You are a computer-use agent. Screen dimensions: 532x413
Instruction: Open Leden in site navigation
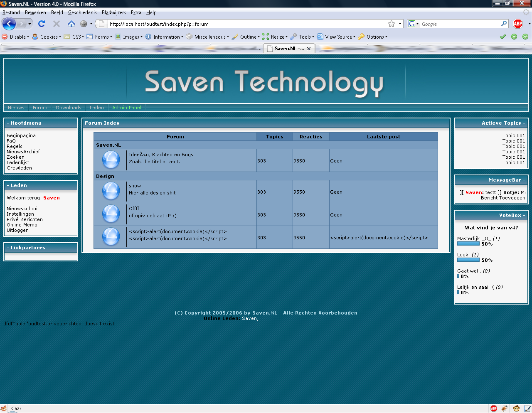97,108
